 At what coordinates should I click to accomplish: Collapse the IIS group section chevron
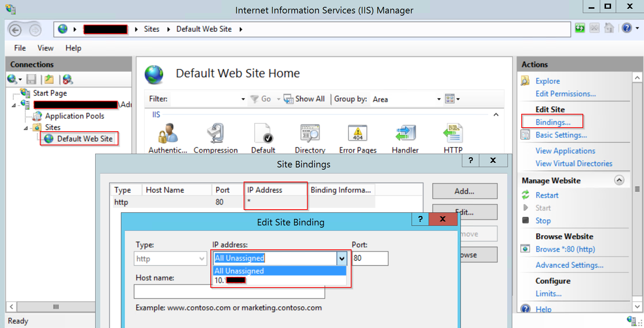[x=496, y=115]
